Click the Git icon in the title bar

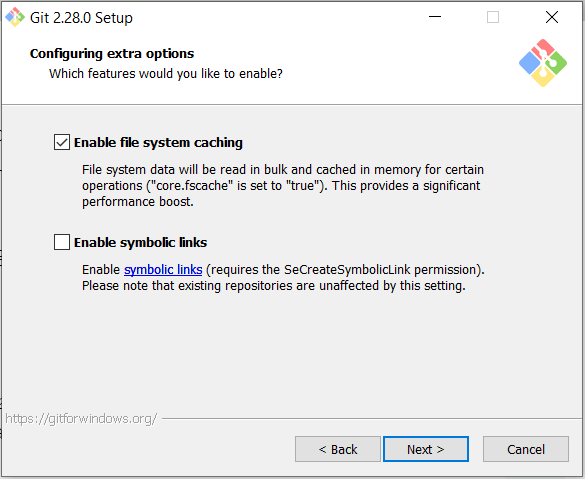(15, 17)
